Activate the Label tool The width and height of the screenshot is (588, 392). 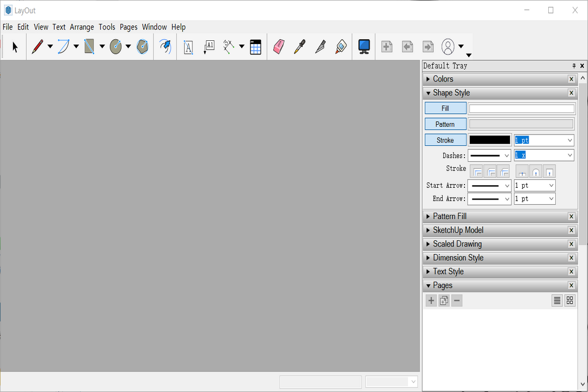(209, 47)
